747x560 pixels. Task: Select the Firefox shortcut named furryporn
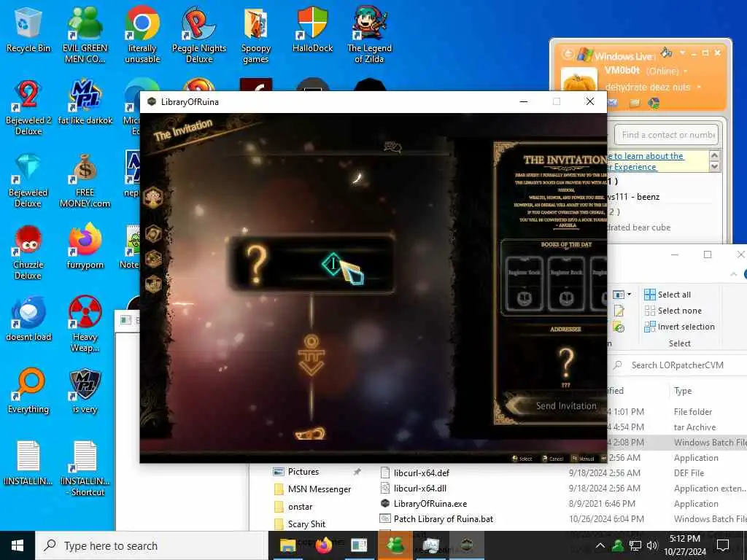[85, 246]
